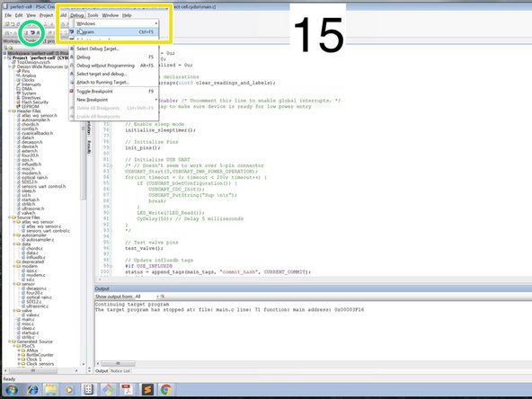Open the File menu

8,15
